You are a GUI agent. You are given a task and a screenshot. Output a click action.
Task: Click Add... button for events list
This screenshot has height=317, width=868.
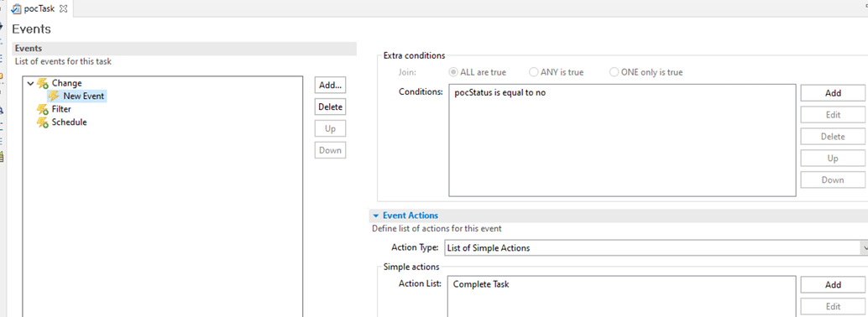pos(331,86)
